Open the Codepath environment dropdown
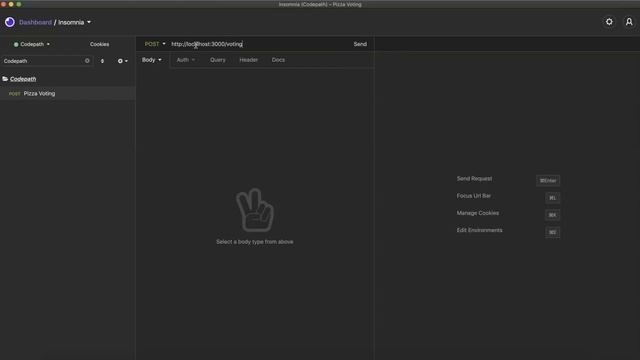This screenshot has width=640, height=360. [32, 44]
